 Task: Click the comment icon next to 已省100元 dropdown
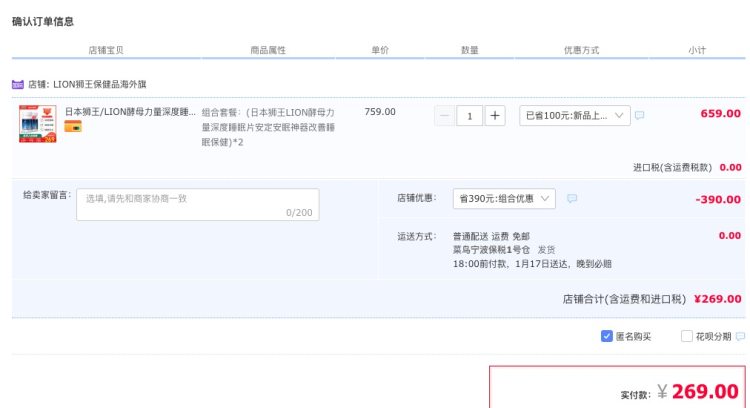640,115
